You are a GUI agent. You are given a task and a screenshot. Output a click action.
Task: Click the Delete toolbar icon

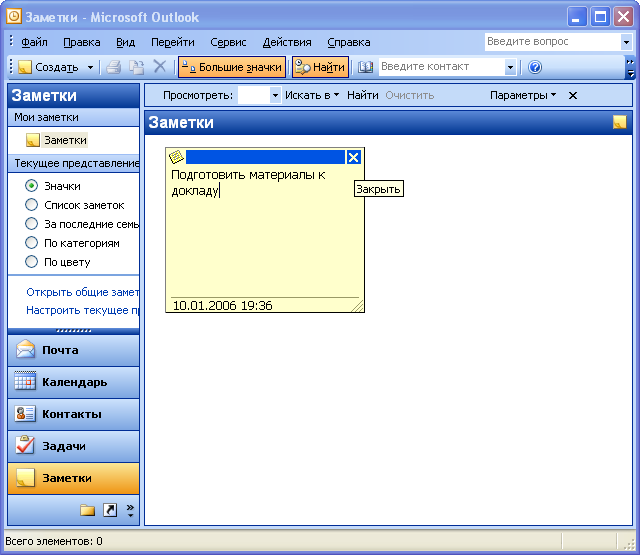coord(160,66)
